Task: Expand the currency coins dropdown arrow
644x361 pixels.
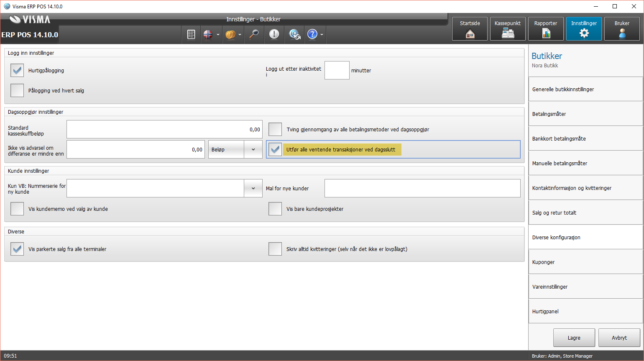Action: (240, 35)
